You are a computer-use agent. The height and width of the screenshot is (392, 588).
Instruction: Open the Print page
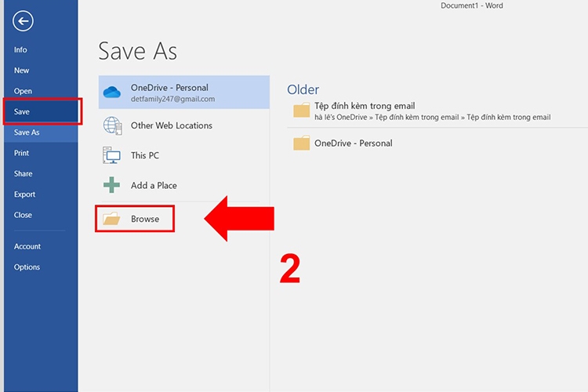coord(41,153)
